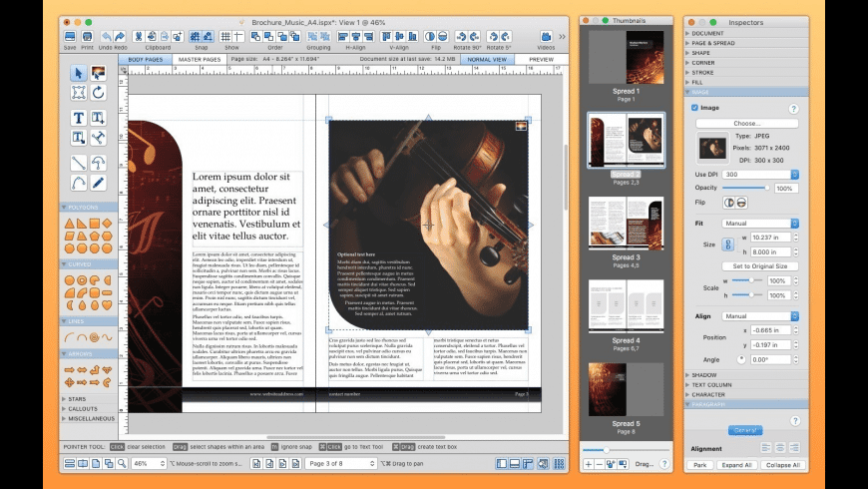Click the first Rotate 90° icon
Screen dimensions: 868x489
(x=461, y=37)
